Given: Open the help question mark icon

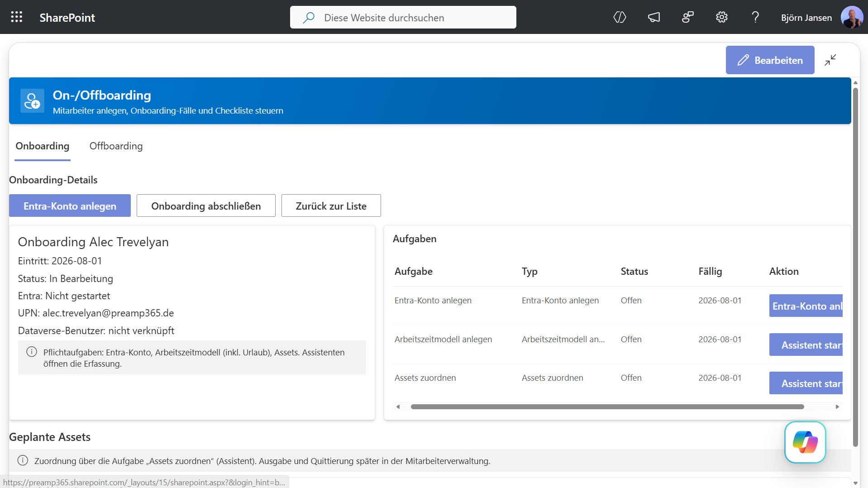Looking at the screenshot, I should click(755, 17).
